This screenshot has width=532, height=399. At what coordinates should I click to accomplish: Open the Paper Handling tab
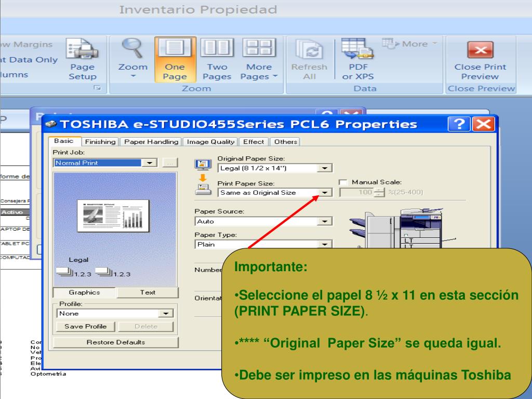coord(151,141)
